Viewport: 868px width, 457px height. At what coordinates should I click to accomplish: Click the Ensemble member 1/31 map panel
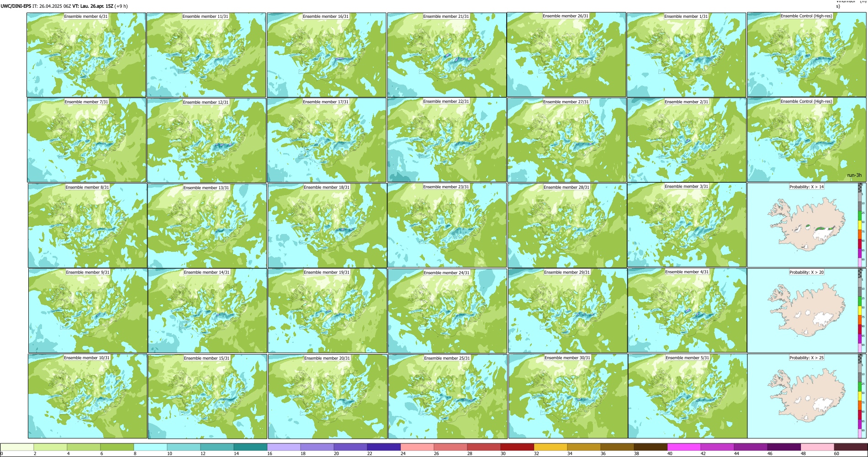tap(687, 55)
